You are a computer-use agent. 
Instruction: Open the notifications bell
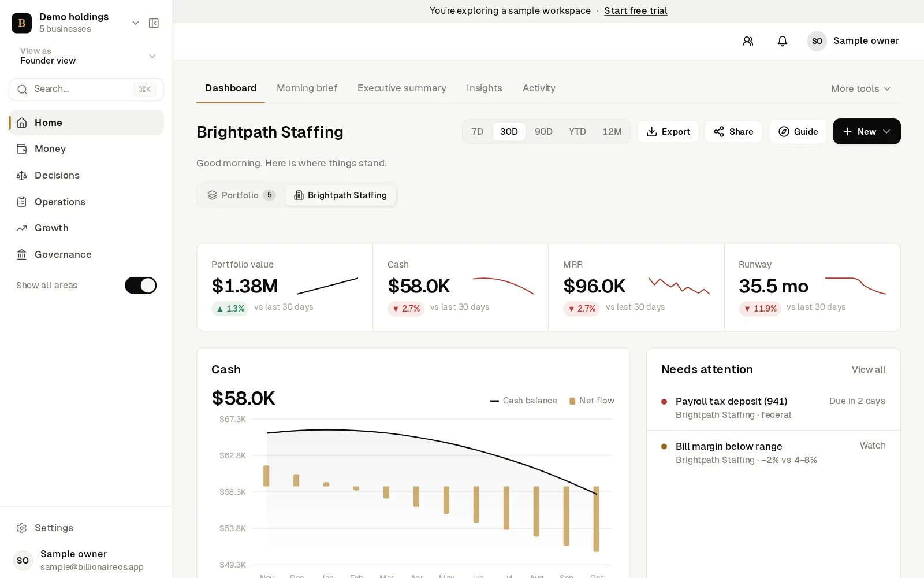pyautogui.click(x=783, y=41)
